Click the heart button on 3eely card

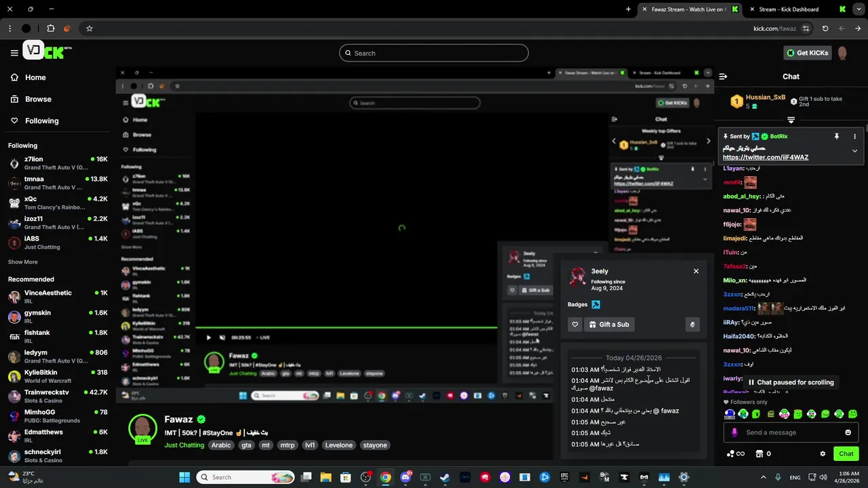(575, 325)
